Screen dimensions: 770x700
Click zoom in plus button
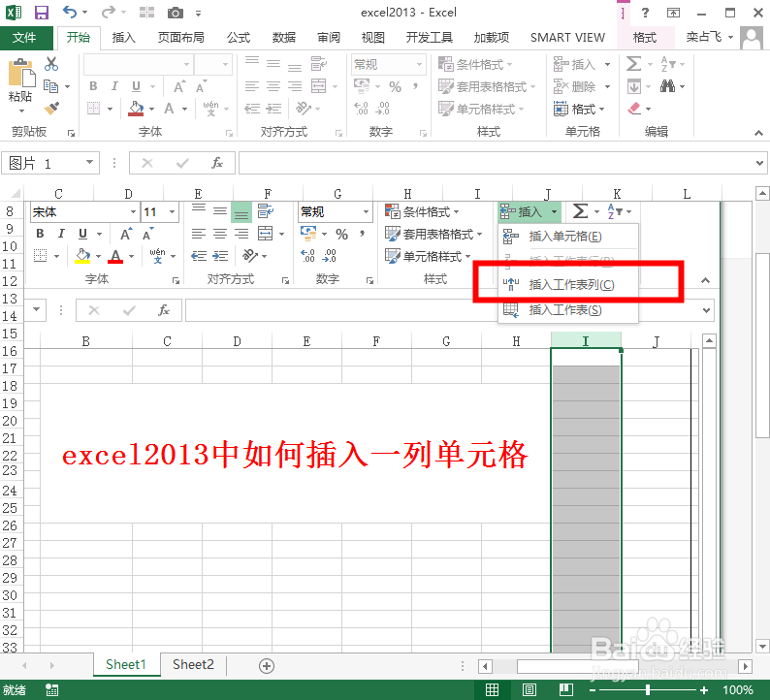click(x=704, y=689)
